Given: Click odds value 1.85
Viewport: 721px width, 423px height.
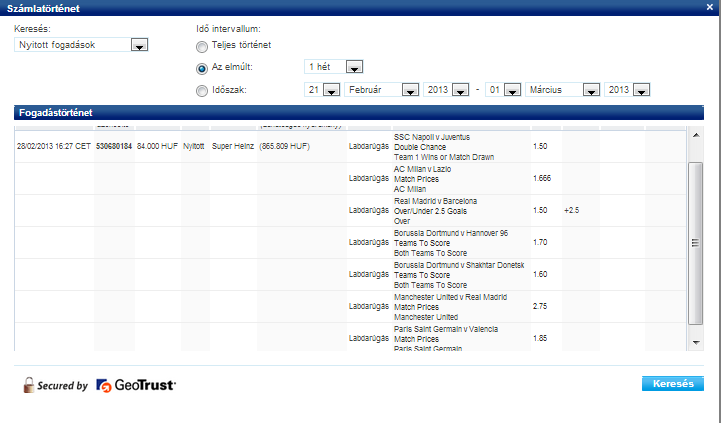Looking at the screenshot, I should click(x=540, y=338).
